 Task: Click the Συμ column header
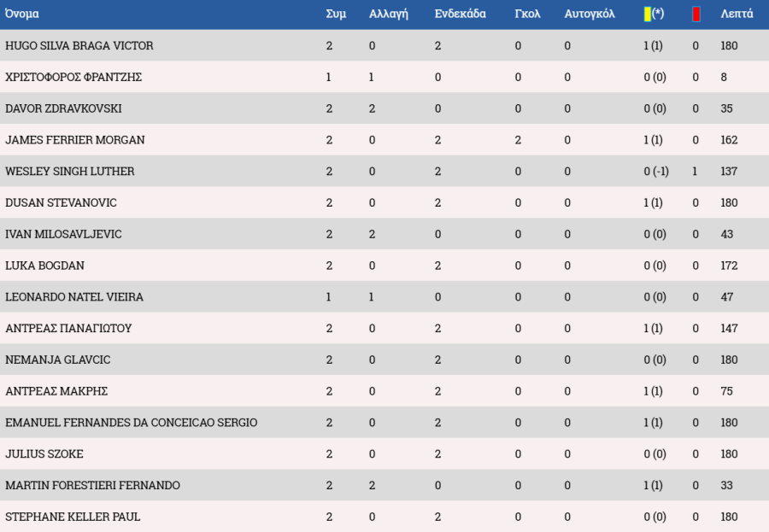[336, 14]
